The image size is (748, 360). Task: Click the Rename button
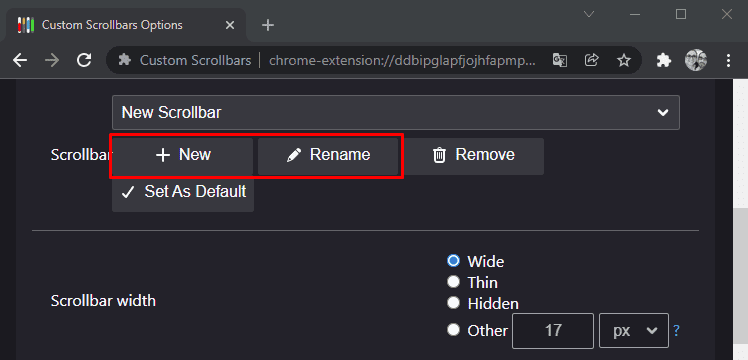(x=328, y=155)
